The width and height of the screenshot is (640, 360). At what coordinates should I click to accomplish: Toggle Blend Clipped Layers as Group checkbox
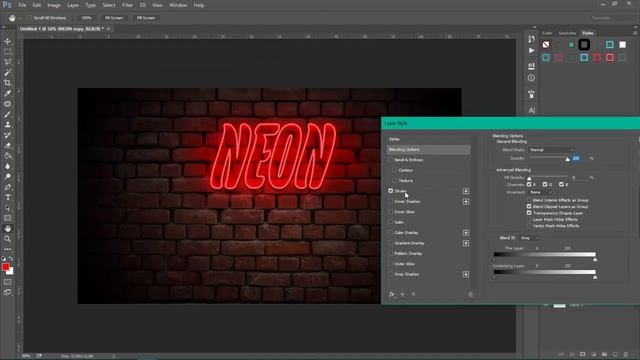click(x=529, y=207)
